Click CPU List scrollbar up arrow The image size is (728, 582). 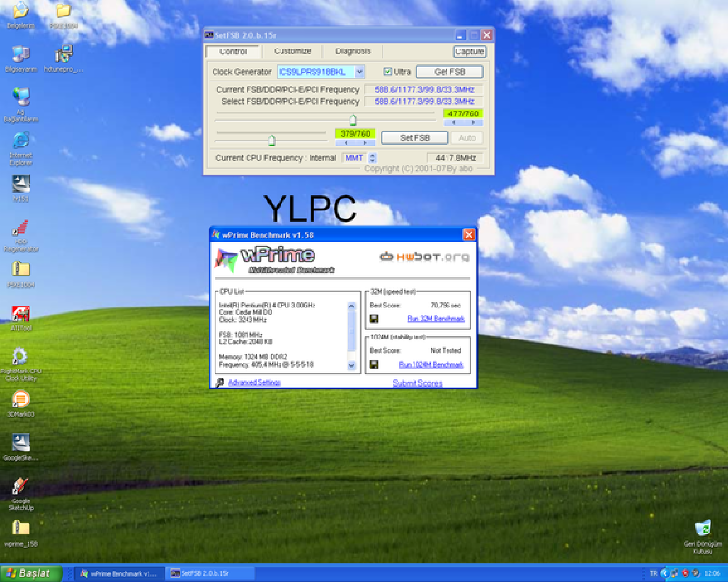click(x=351, y=307)
